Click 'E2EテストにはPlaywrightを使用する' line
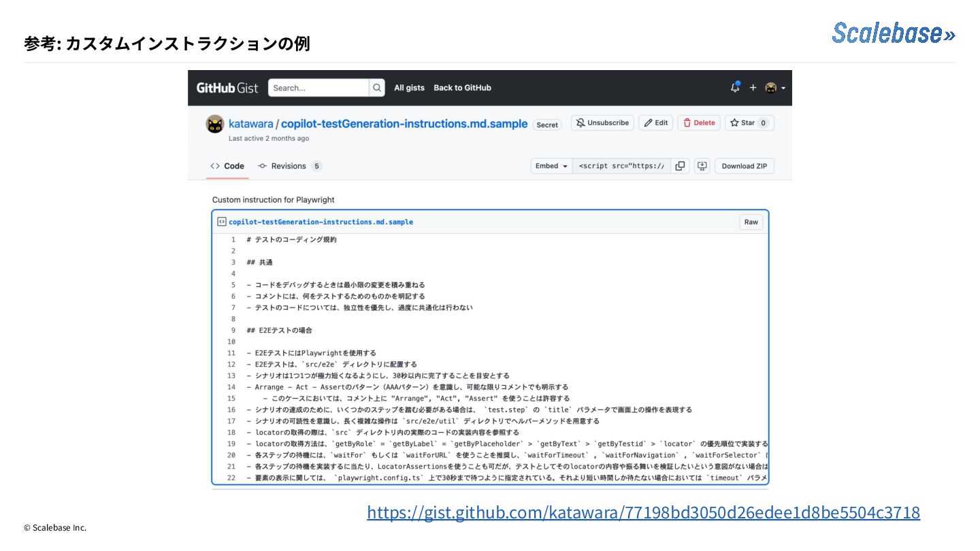 312,353
